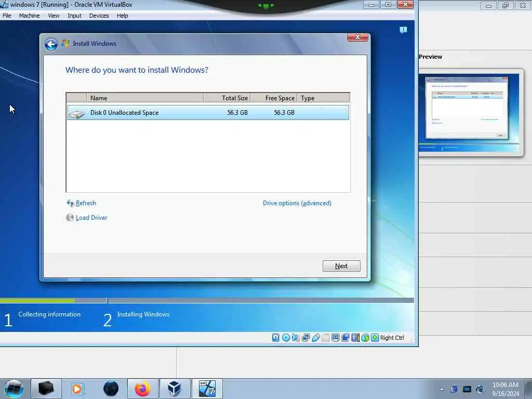Viewport: 532px width, 399px height.
Task: Click the notification speech bubble icon in VM
Action: 403,30
